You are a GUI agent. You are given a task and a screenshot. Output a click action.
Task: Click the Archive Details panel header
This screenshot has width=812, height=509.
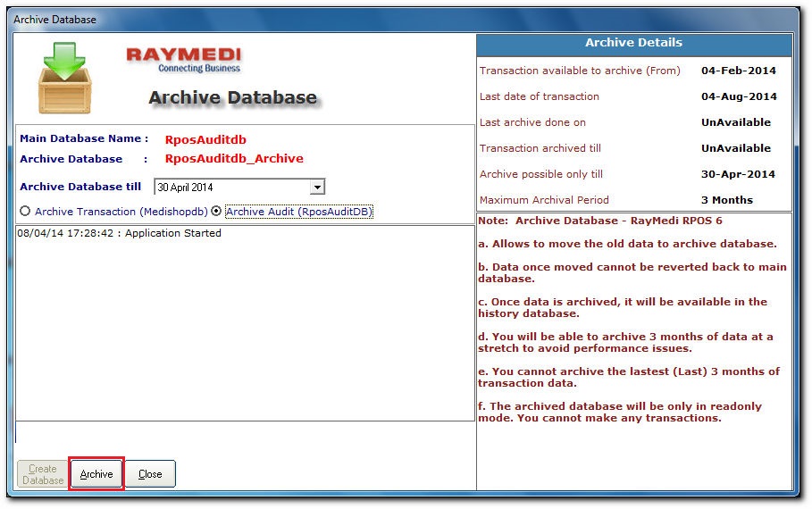click(634, 43)
